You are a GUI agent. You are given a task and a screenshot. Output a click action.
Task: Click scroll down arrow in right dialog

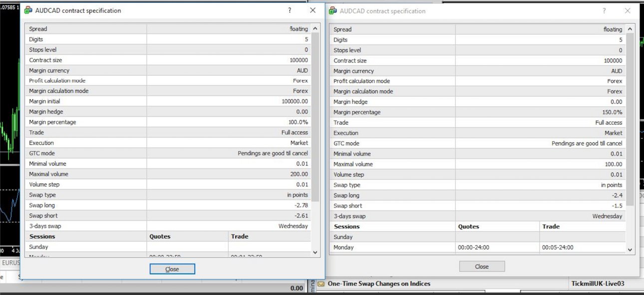[630, 249]
